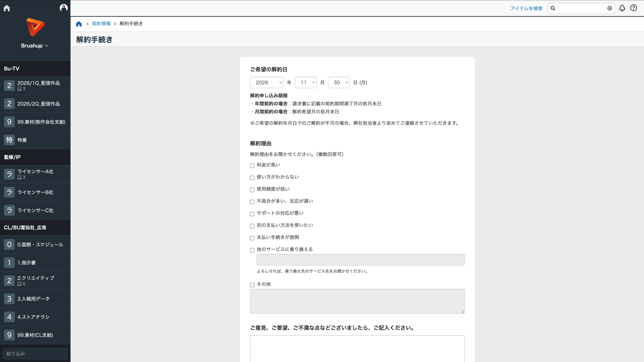Click the breadcrumb home icon
The image size is (644, 362).
pos(79,24)
